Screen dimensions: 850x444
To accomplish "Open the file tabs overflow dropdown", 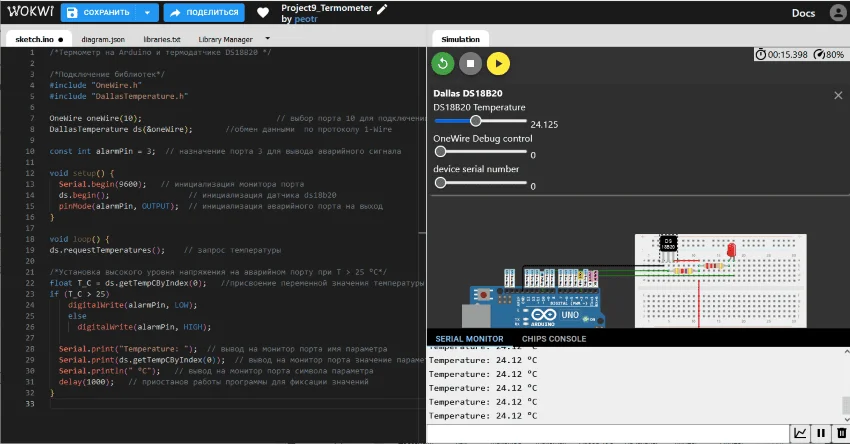I will click(x=267, y=39).
